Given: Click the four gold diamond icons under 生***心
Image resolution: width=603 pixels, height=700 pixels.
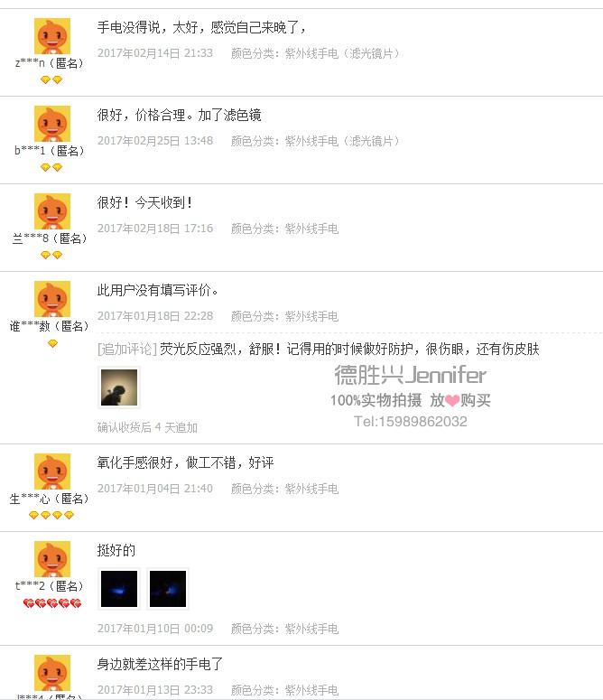Looking at the screenshot, I should click(x=51, y=515).
